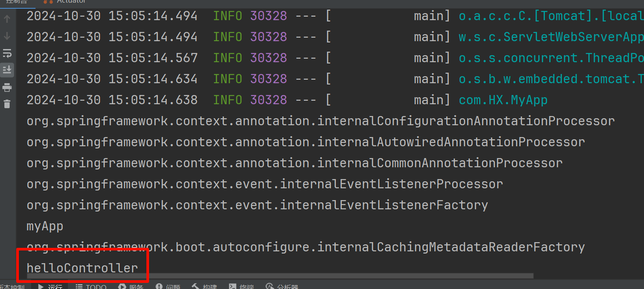Click the helloController output line

coord(82,268)
